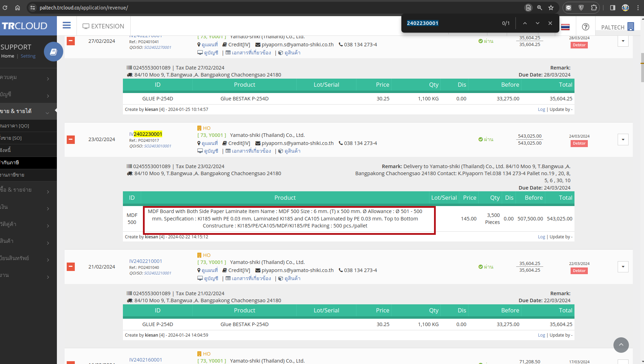
Task: Open the PALTECH company menu
Action: point(617,27)
